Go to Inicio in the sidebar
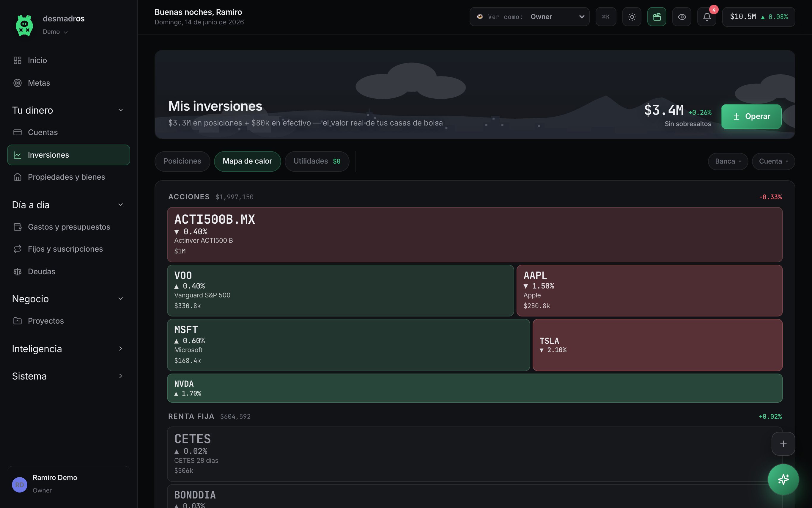 [x=68, y=60]
